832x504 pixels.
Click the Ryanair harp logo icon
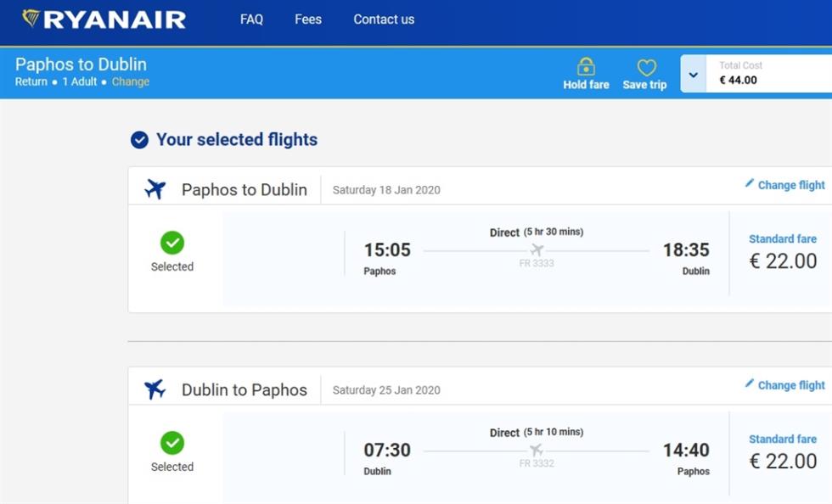[31, 18]
